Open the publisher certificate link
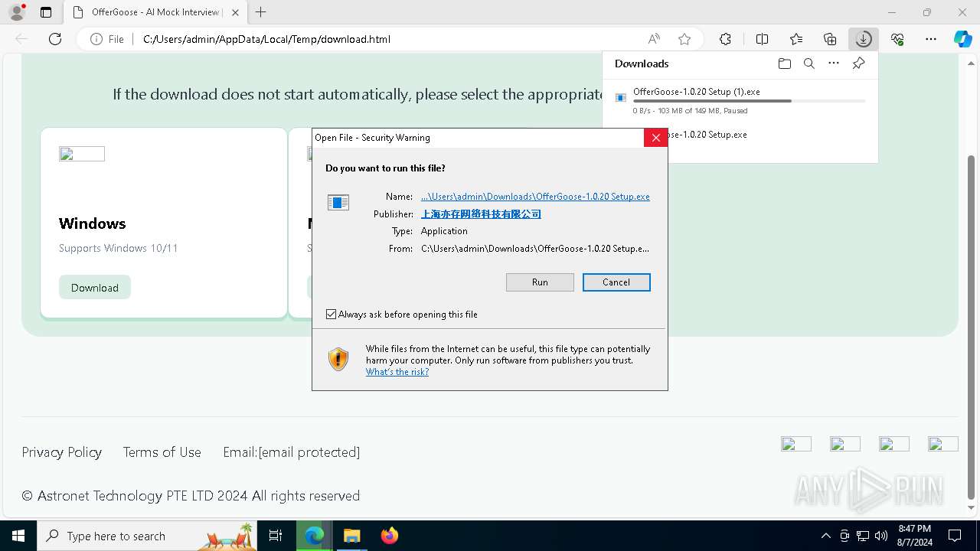The image size is (980, 551). point(481,214)
